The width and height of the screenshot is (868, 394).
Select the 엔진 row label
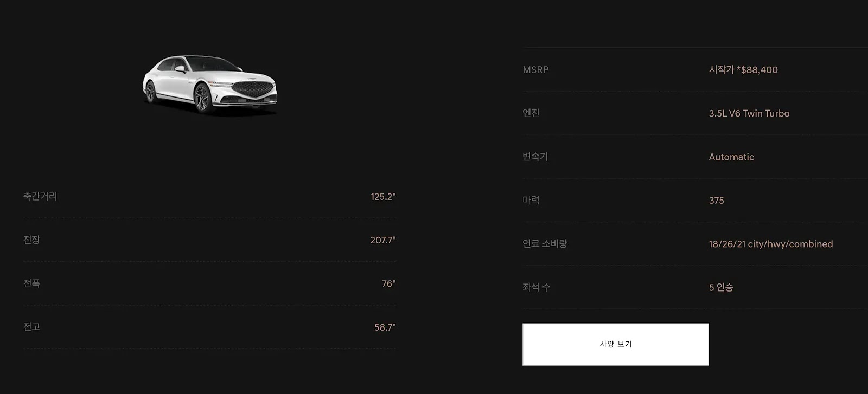[x=531, y=113]
